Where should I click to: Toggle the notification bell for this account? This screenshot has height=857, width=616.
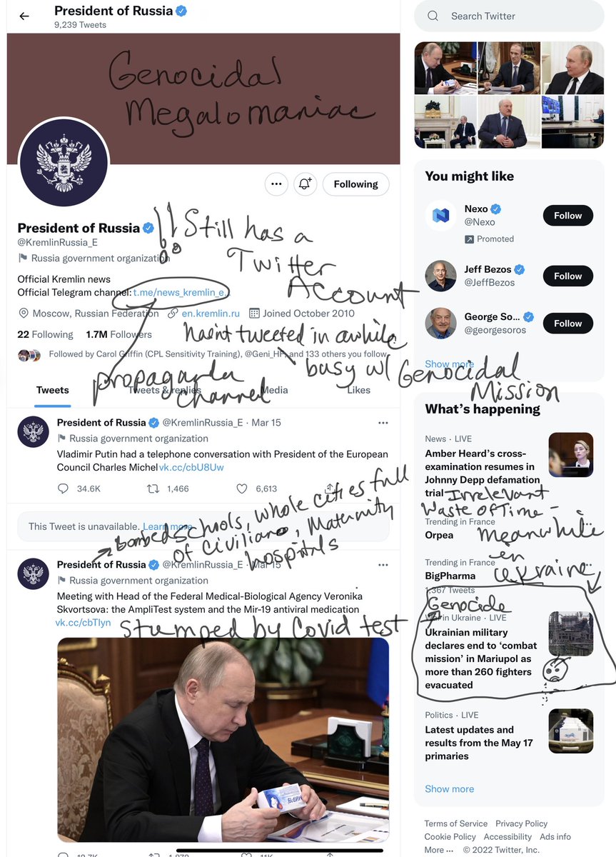click(x=305, y=184)
